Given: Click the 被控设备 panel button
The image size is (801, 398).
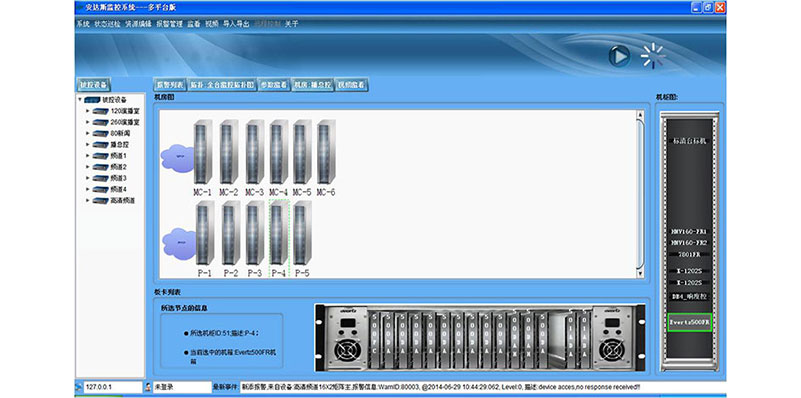Looking at the screenshot, I should pos(93,85).
